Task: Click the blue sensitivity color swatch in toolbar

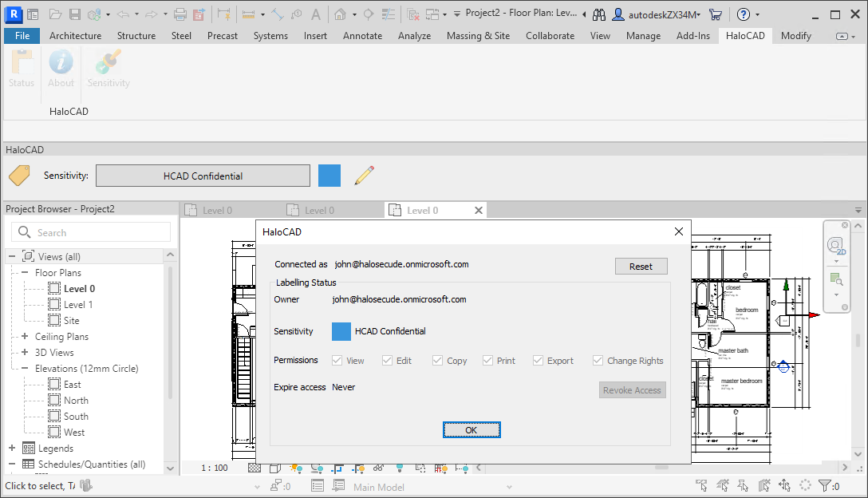Action: tap(329, 176)
